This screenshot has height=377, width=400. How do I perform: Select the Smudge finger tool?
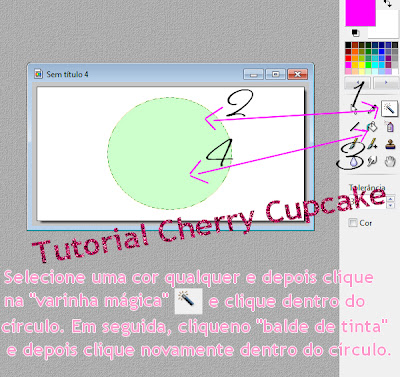372,161
